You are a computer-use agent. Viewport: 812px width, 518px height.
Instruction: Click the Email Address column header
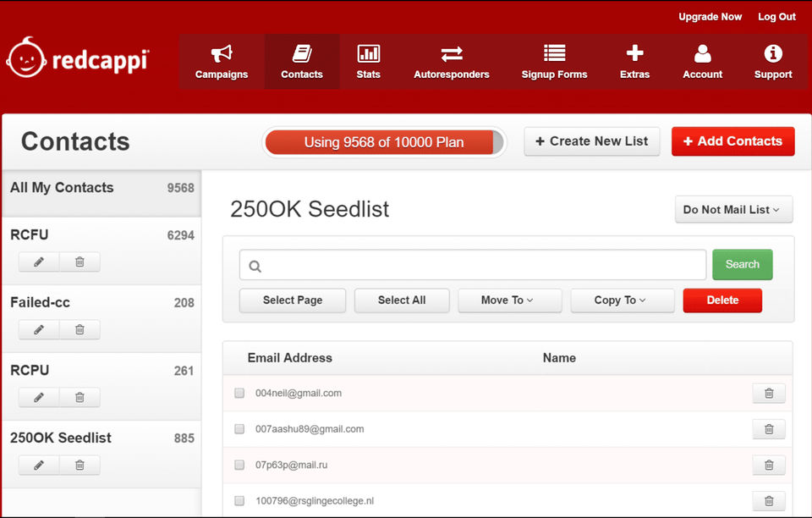pos(290,358)
